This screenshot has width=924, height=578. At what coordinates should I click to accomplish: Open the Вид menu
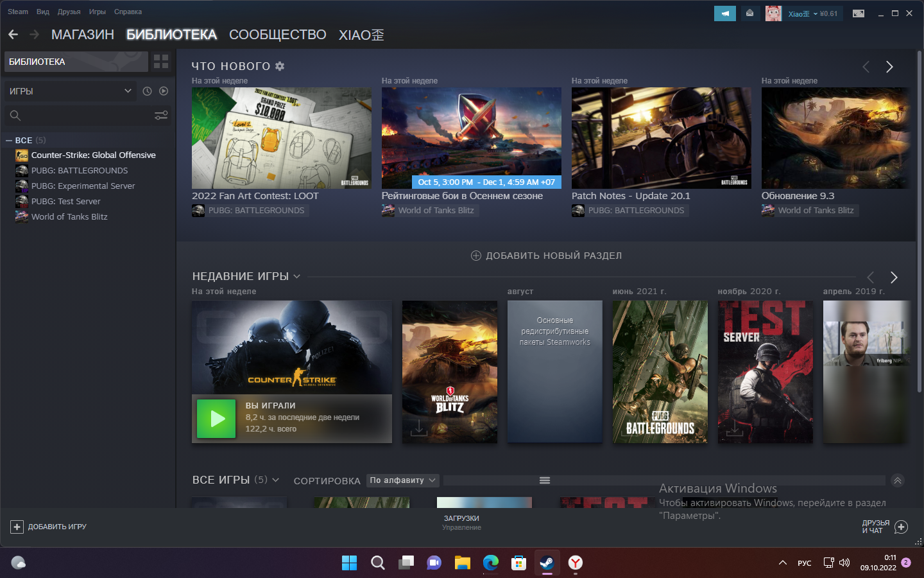tap(43, 12)
